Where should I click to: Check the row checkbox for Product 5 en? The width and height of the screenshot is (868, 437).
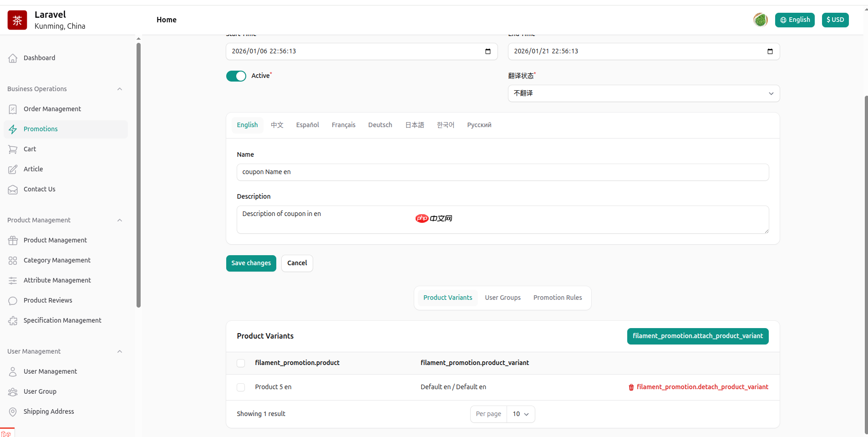pyautogui.click(x=241, y=387)
